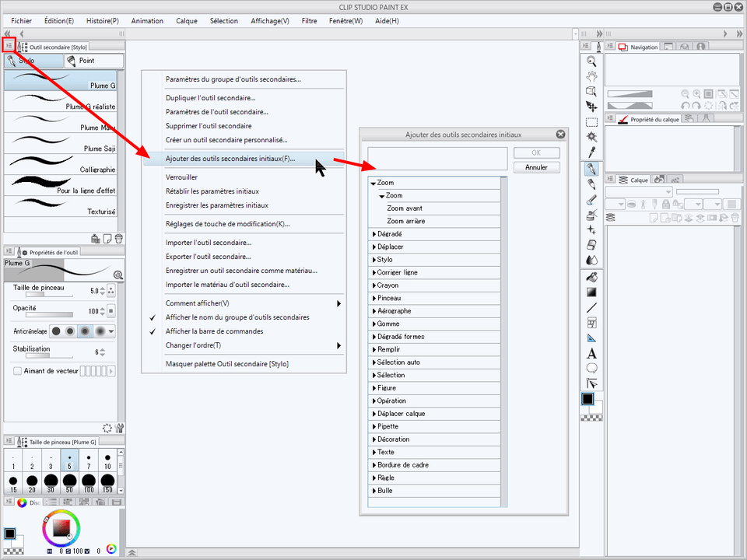
Task: Select strong anti-aliasing option in Anticrénelage
Action: (100, 331)
